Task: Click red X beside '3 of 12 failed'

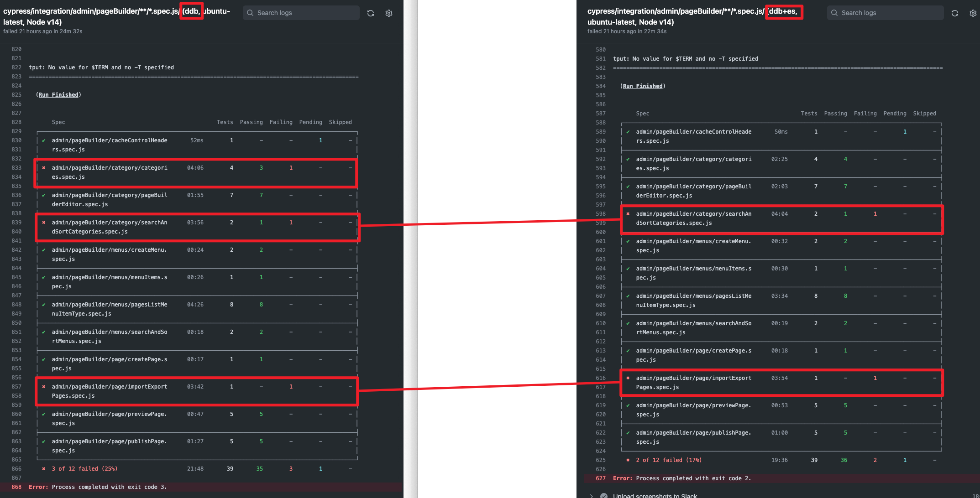Action: (x=44, y=469)
